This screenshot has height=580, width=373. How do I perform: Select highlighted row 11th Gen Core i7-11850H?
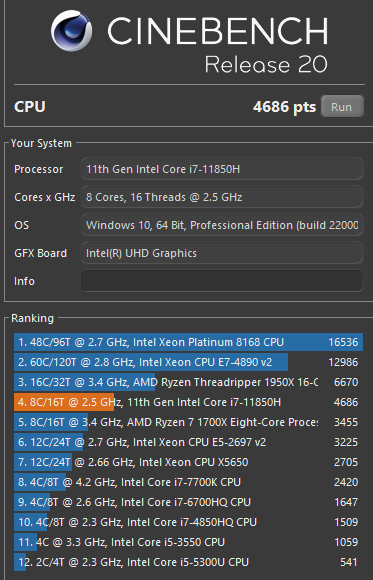188,402
